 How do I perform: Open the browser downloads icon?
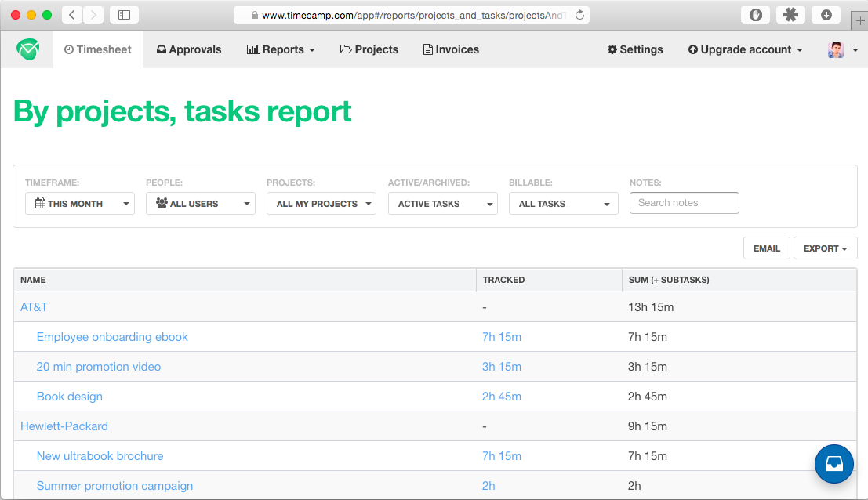pyautogui.click(x=826, y=15)
